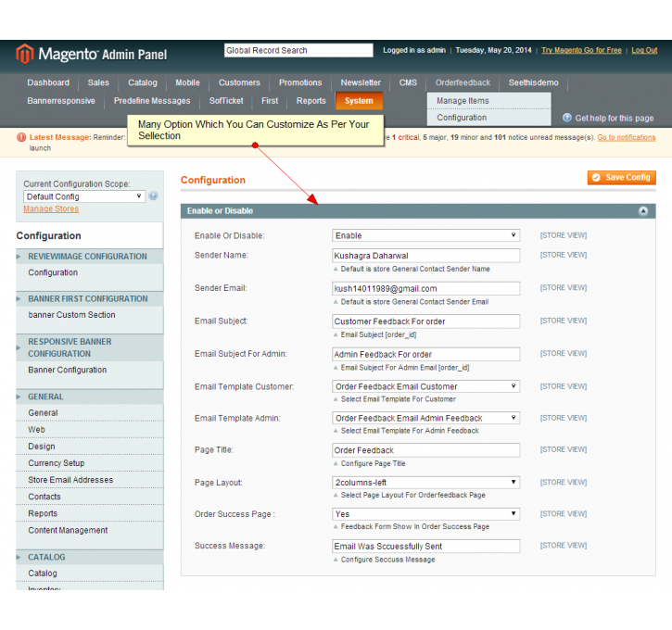Select Manage Items in Orderfeedback submenu
Image resolution: width=672 pixels, height=630 pixels.
[488, 101]
